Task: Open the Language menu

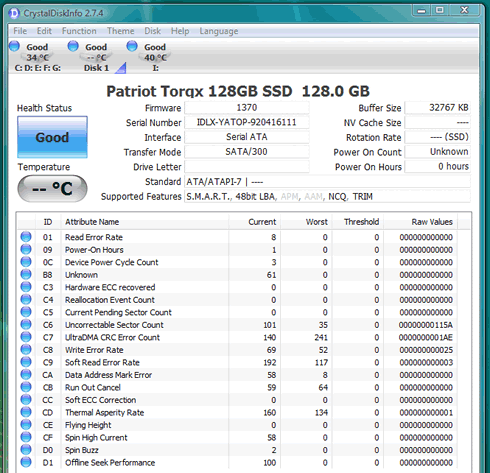Action: coord(219,31)
